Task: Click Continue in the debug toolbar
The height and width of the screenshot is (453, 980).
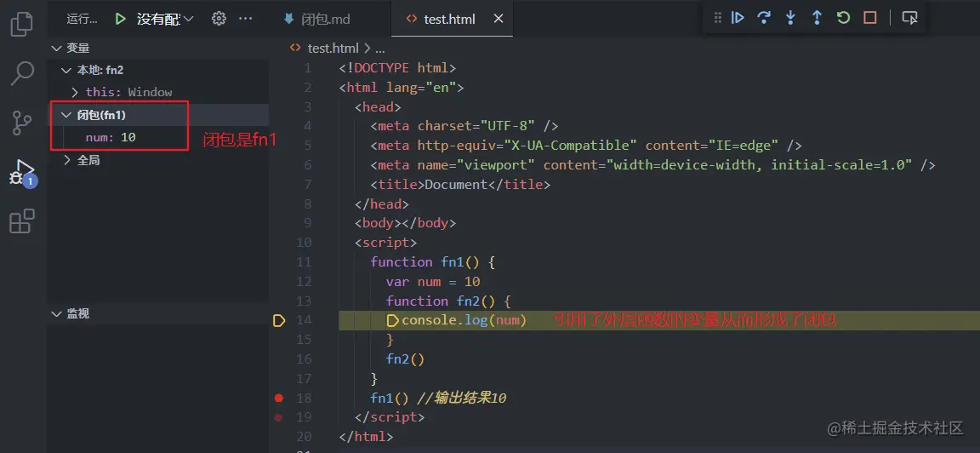Action: (x=738, y=18)
